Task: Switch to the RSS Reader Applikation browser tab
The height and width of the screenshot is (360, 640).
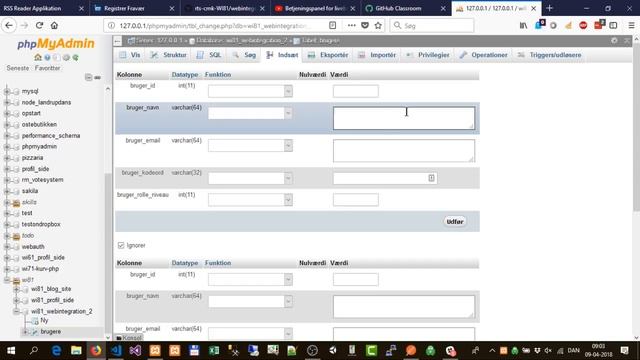Action: [x=43, y=8]
